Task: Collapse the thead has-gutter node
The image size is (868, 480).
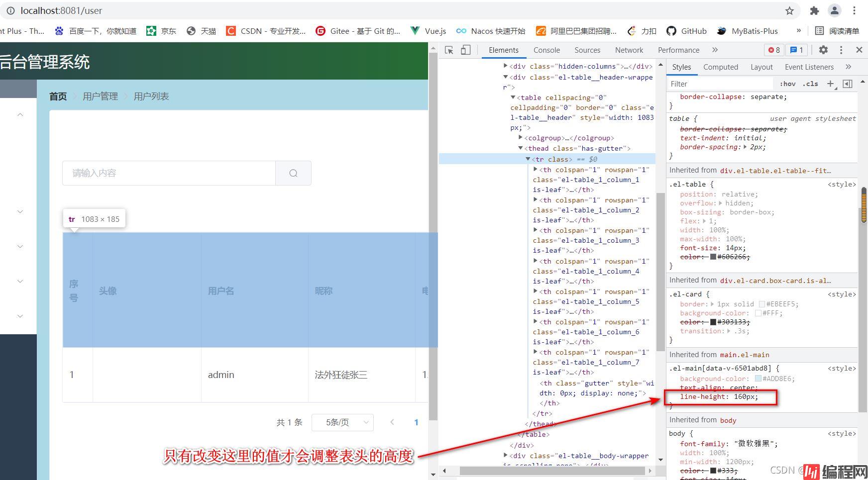Action: [x=521, y=148]
